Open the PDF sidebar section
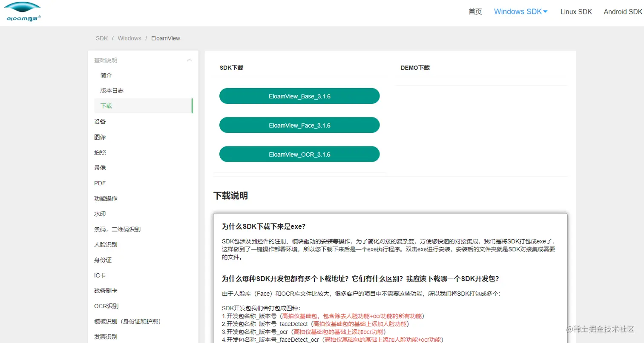 [x=100, y=183]
